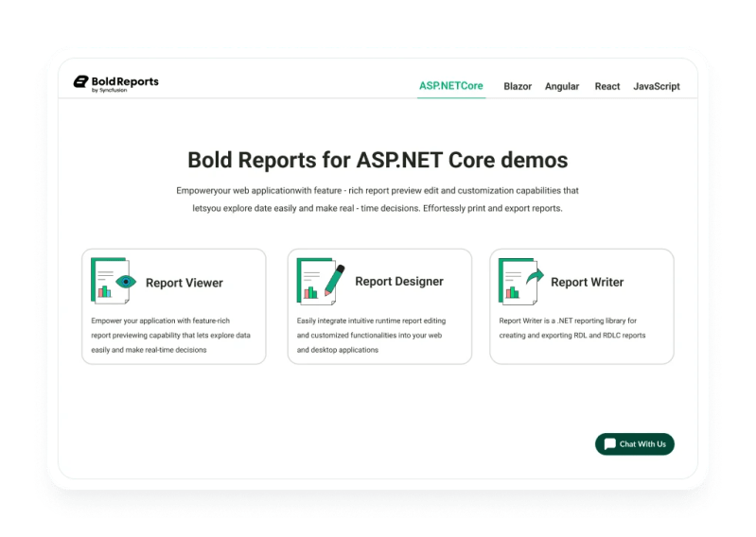756x537 pixels.
Task: Open the Report Writer arrow icon
Action: [521, 281]
